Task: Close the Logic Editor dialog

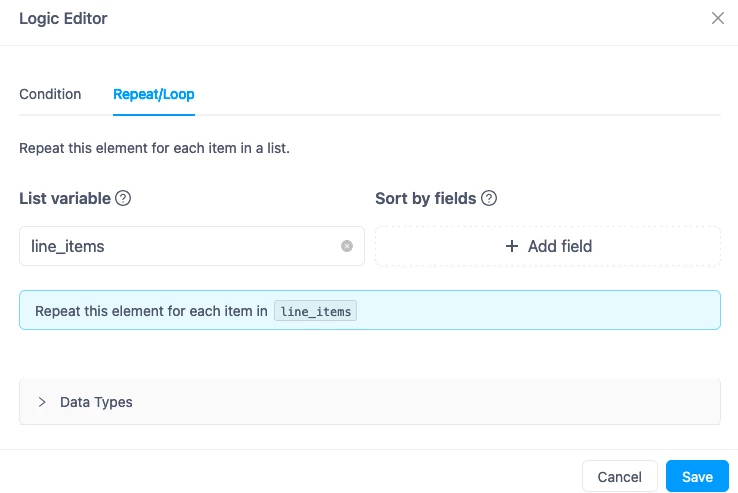Action: pos(717,18)
